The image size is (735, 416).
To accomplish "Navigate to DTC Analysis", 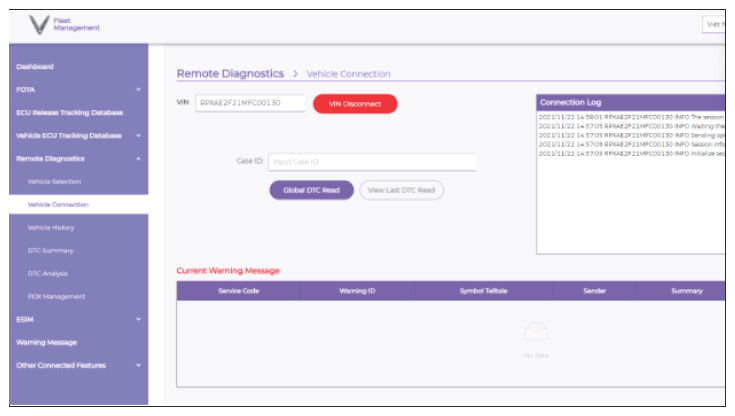I will click(x=49, y=274).
